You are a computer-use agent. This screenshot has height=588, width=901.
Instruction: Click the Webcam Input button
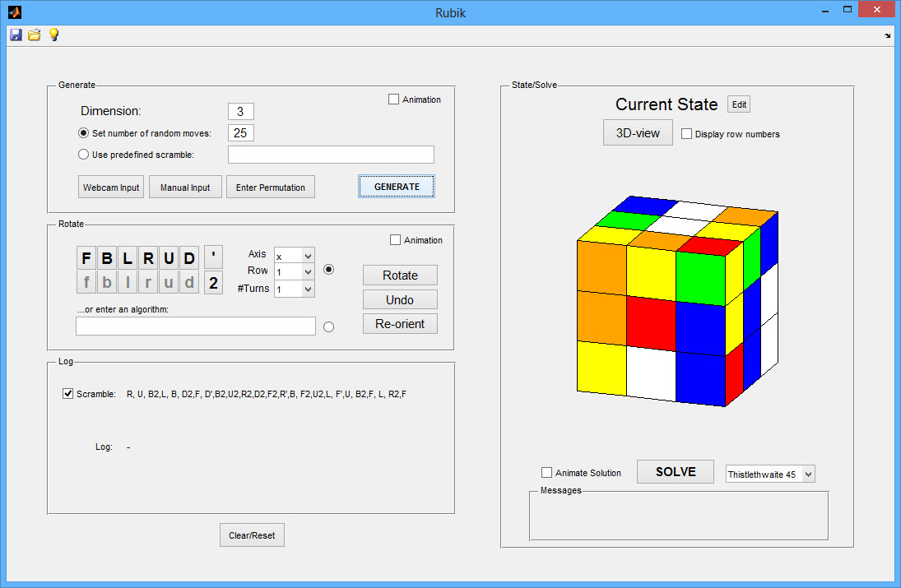[x=111, y=188]
